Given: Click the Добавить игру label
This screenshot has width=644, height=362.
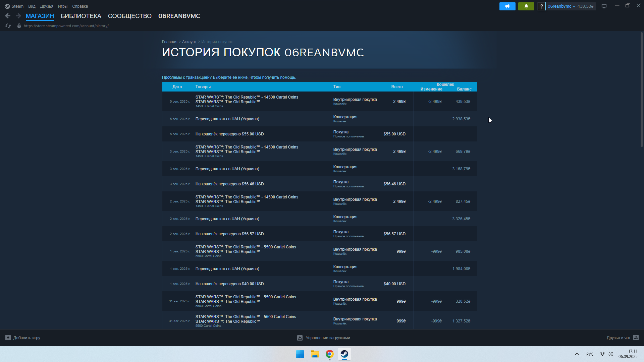Looking at the screenshot, I should click(x=27, y=338).
